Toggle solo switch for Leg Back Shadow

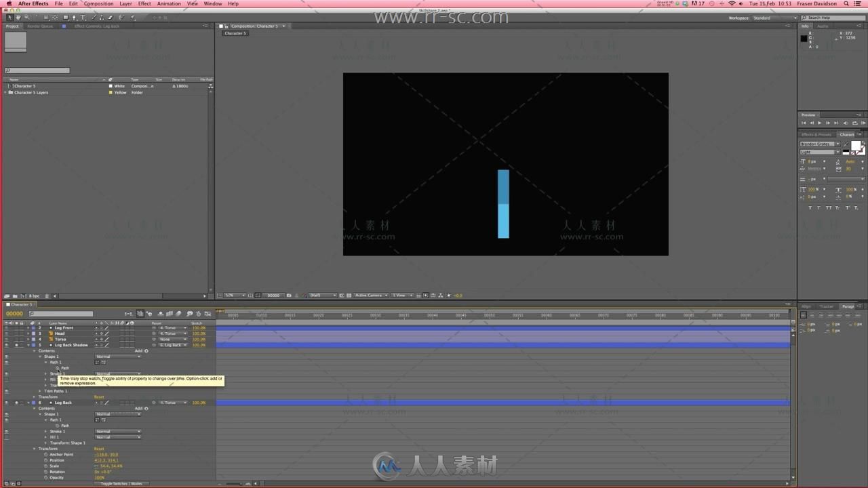click(x=16, y=345)
